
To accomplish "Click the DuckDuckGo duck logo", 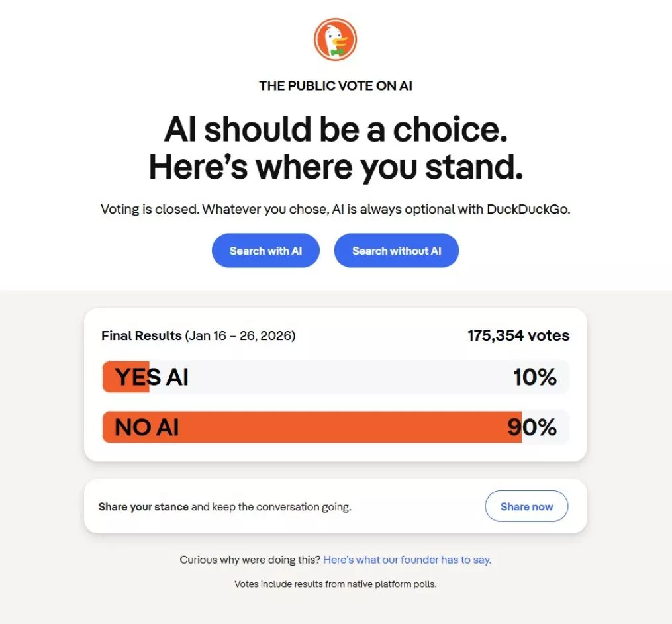I will click(335, 39).
